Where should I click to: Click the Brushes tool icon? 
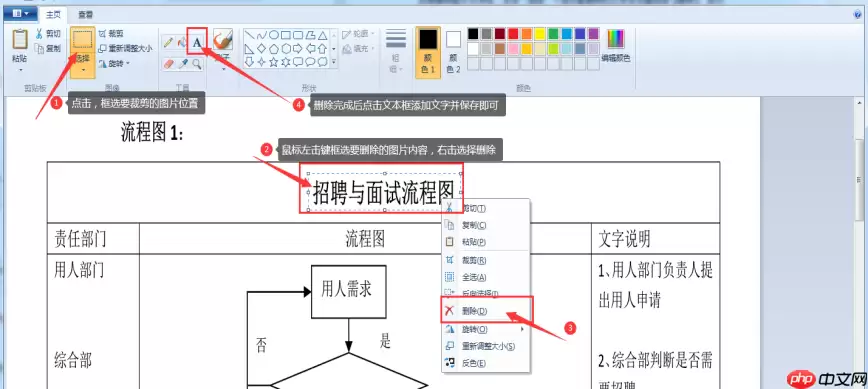click(223, 40)
